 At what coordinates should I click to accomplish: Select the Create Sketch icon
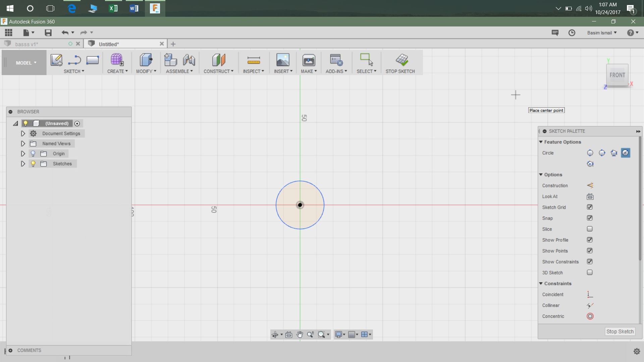pyautogui.click(x=56, y=60)
